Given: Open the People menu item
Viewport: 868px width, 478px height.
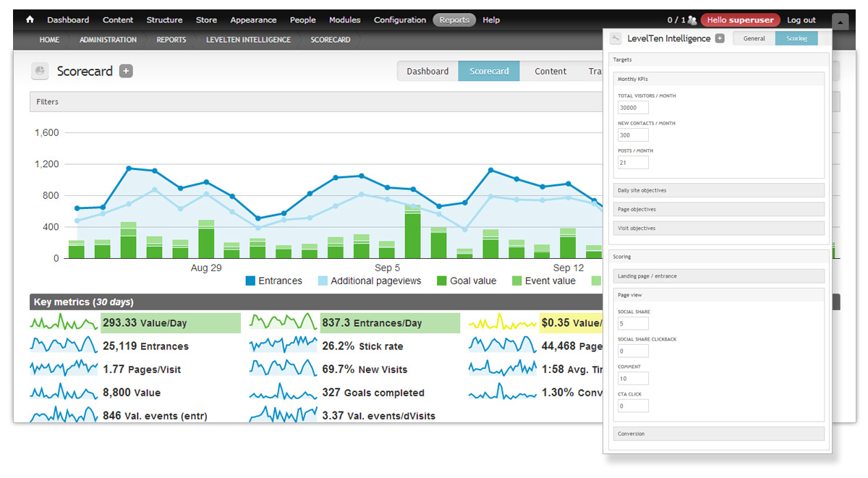Looking at the screenshot, I should (302, 20).
